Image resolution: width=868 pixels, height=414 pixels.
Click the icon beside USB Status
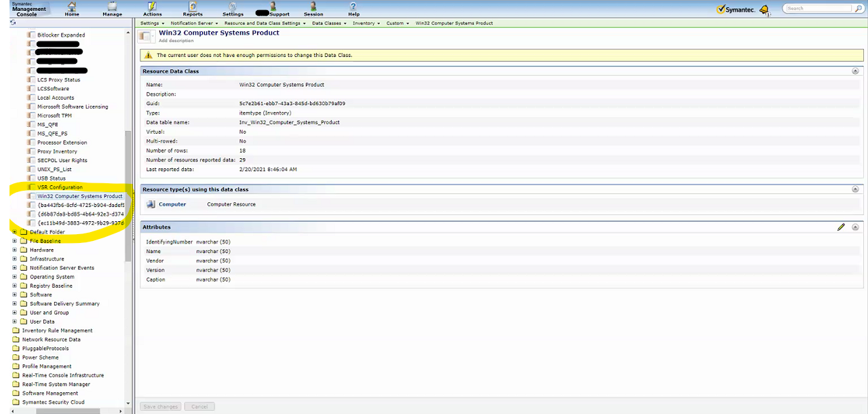(x=31, y=178)
